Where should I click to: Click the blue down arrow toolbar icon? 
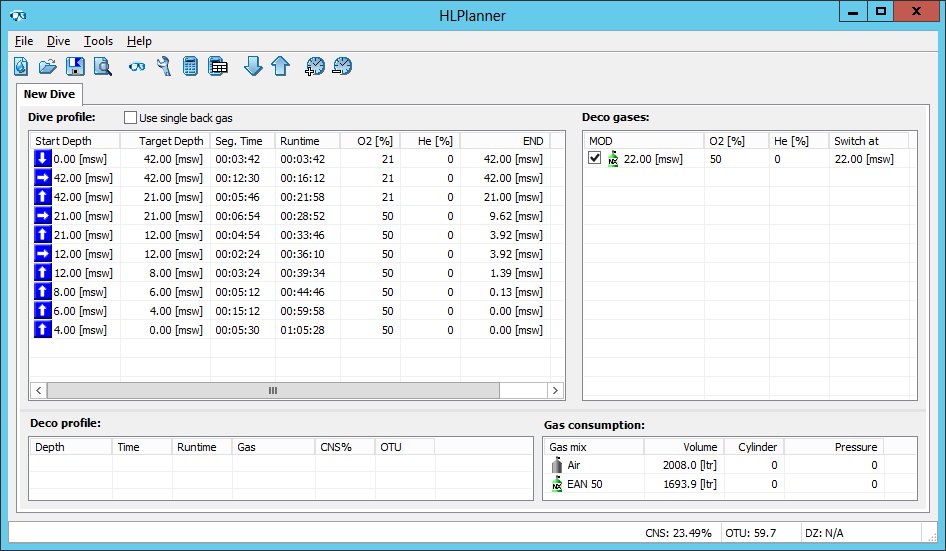click(x=253, y=67)
